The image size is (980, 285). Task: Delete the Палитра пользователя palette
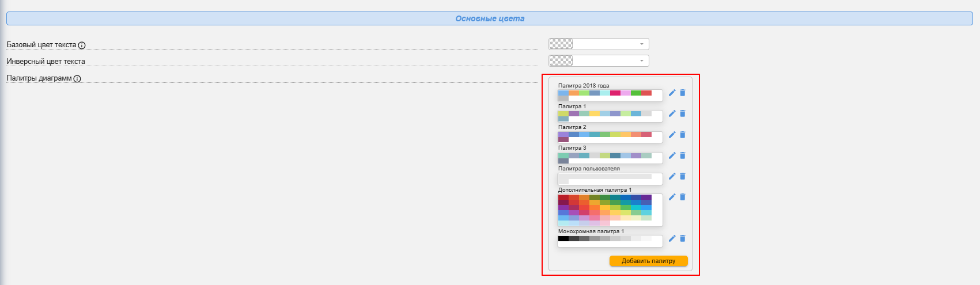point(683,176)
